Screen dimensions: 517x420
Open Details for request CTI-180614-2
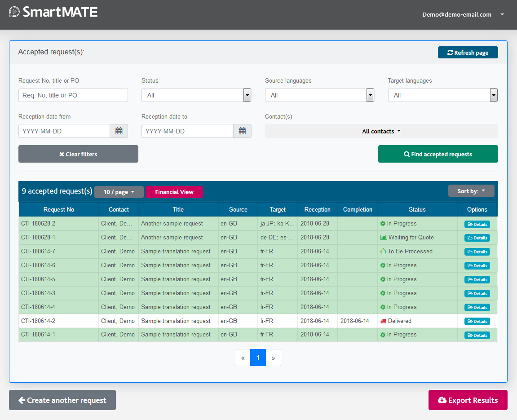coord(477,322)
